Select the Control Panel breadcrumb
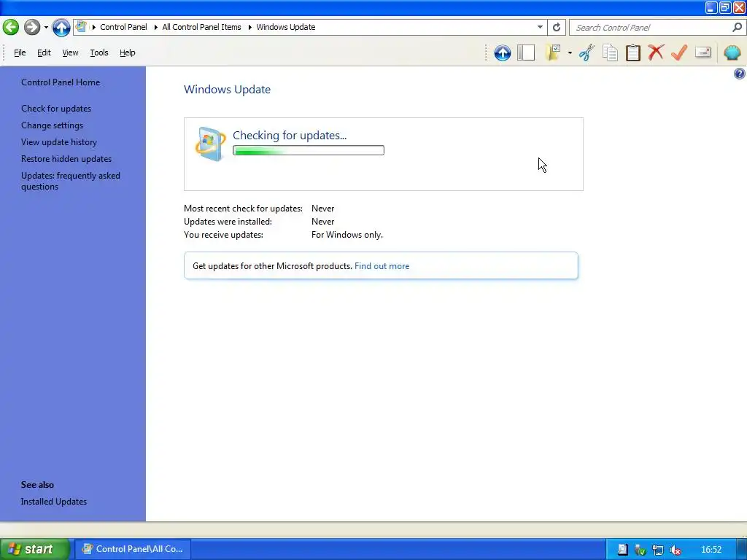 (123, 27)
